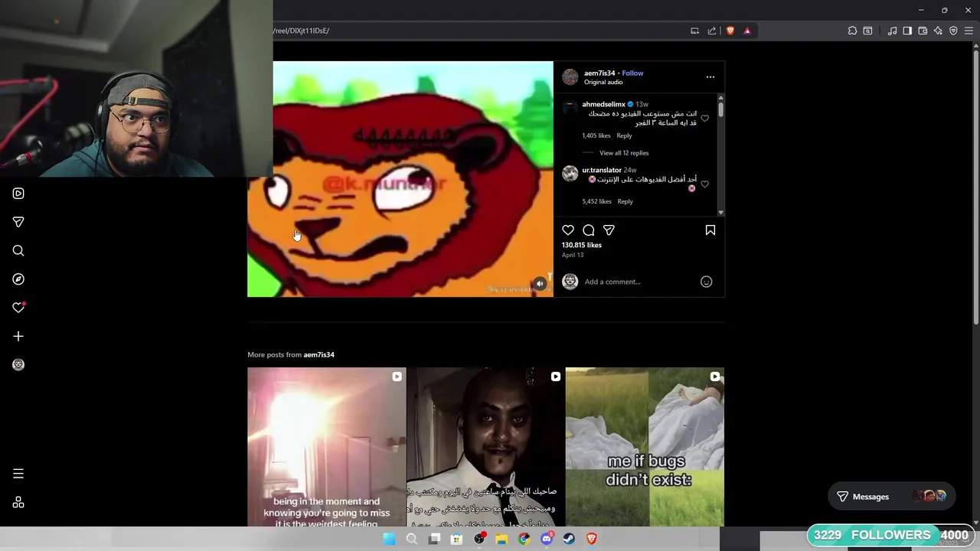The image size is (980, 551).
Task: Open Original audio link
Action: pyautogui.click(x=603, y=83)
